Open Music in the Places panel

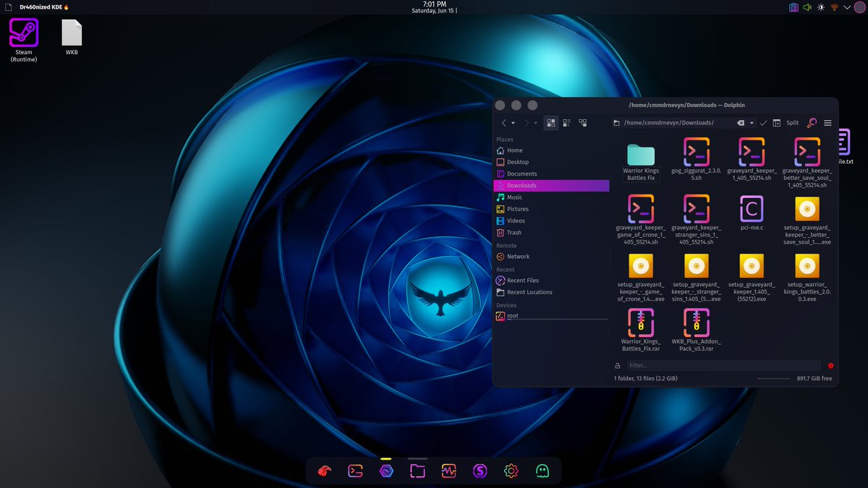[x=551, y=197]
